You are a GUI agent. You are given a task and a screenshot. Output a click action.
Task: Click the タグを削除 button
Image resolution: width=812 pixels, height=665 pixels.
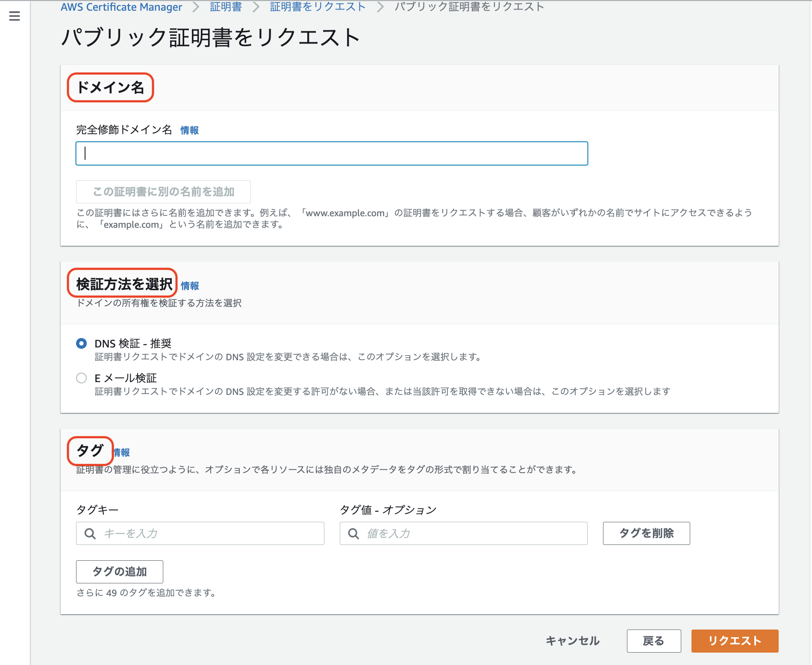[646, 533]
